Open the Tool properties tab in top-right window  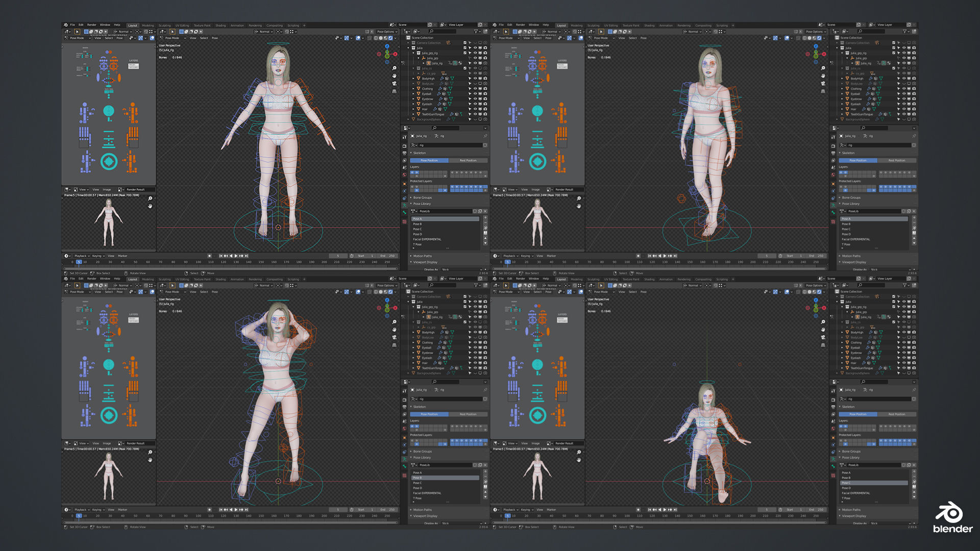833,137
